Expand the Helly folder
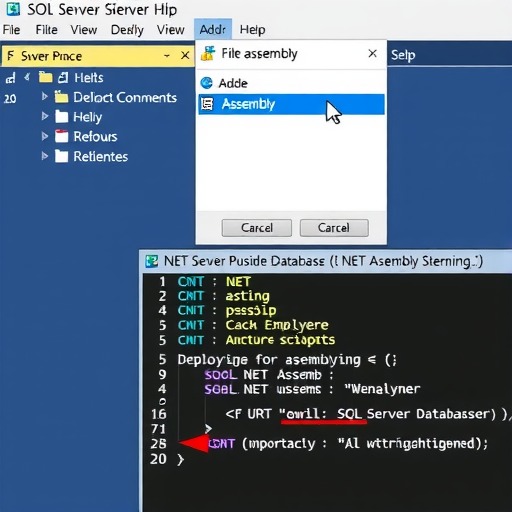This screenshot has height=512, width=512. (x=45, y=116)
